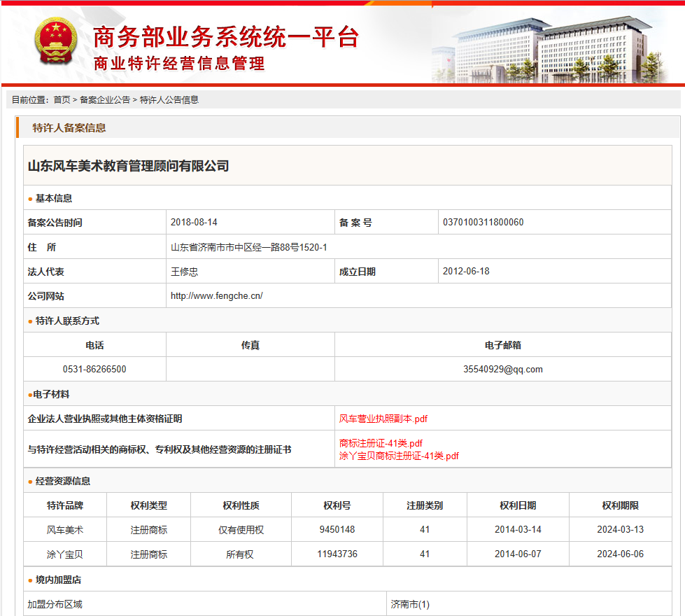Select email 35540929@qq.com

[x=503, y=369]
